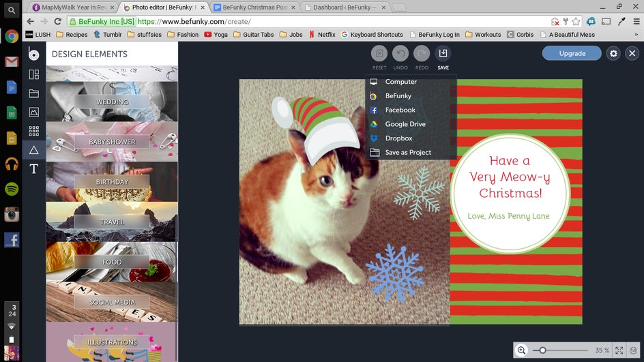Open Chrome hamburger menu

point(636,21)
